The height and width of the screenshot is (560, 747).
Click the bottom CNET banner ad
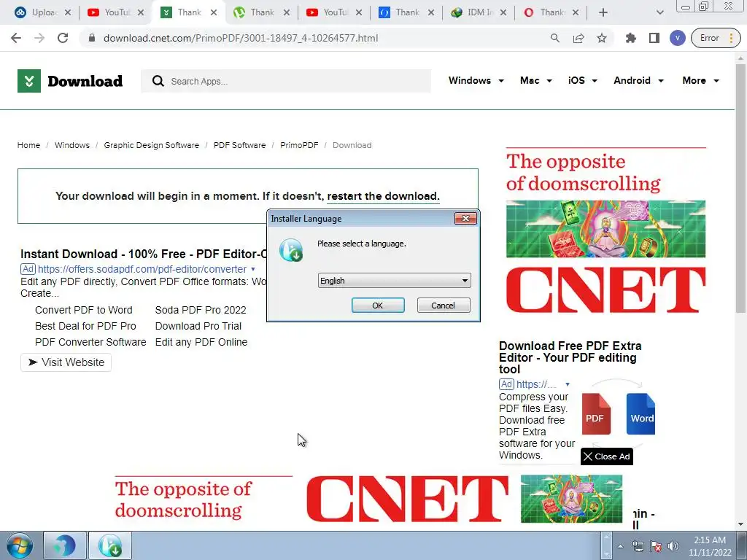[368, 499]
